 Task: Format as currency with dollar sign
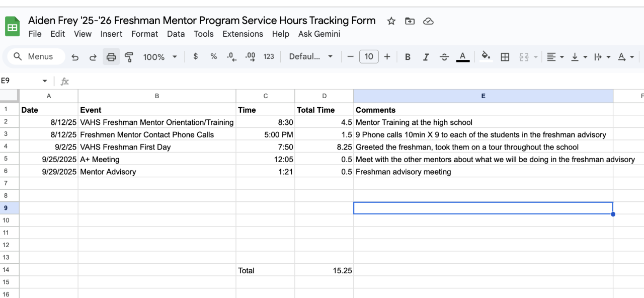click(196, 56)
